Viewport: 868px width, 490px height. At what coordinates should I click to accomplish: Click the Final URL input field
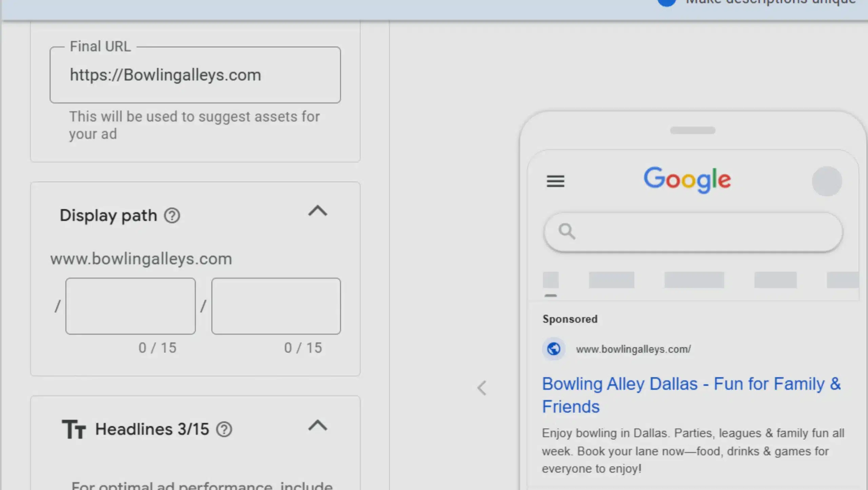pos(195,75)
